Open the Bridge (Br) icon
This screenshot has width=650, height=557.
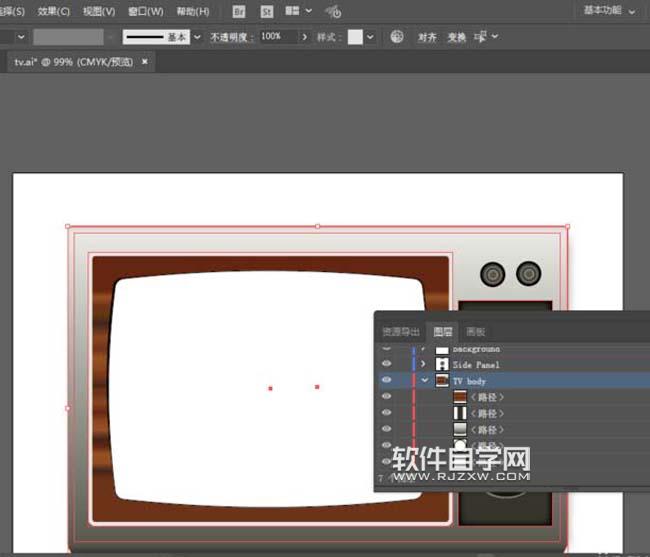238,11
